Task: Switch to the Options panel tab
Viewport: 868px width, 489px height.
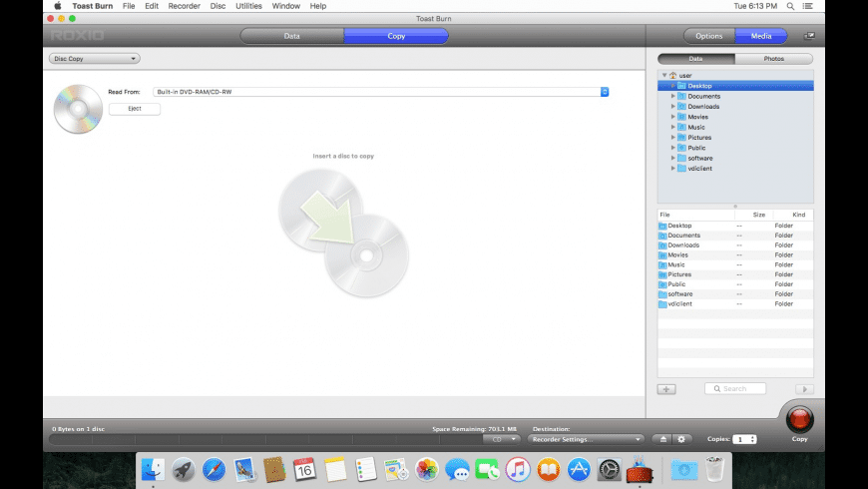Action: 709,36
